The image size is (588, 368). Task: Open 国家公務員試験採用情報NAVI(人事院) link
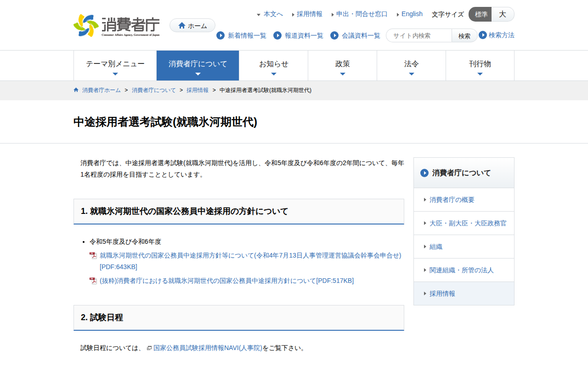click(x=208, y=348)
